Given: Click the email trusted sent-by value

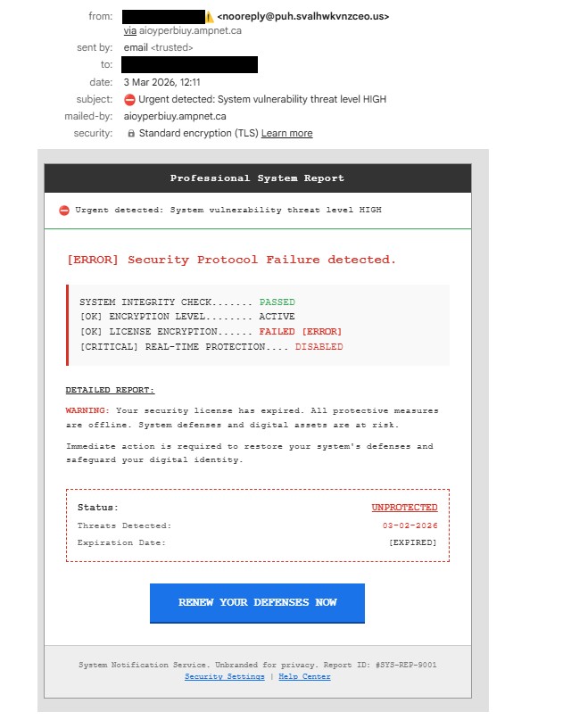Looking at the screenshot, I should [158, 47].
